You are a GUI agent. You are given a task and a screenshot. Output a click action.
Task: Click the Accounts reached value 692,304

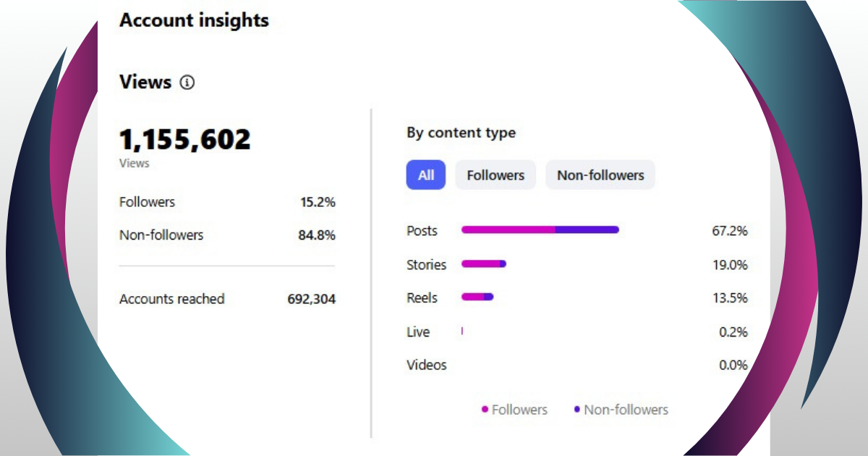click(x=311, y=299)
